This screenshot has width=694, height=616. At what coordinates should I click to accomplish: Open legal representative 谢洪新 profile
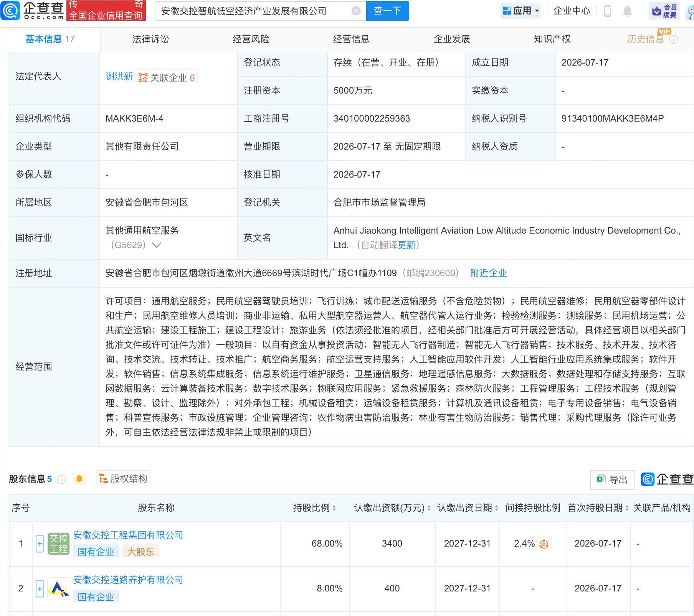[x=119, y=76]
